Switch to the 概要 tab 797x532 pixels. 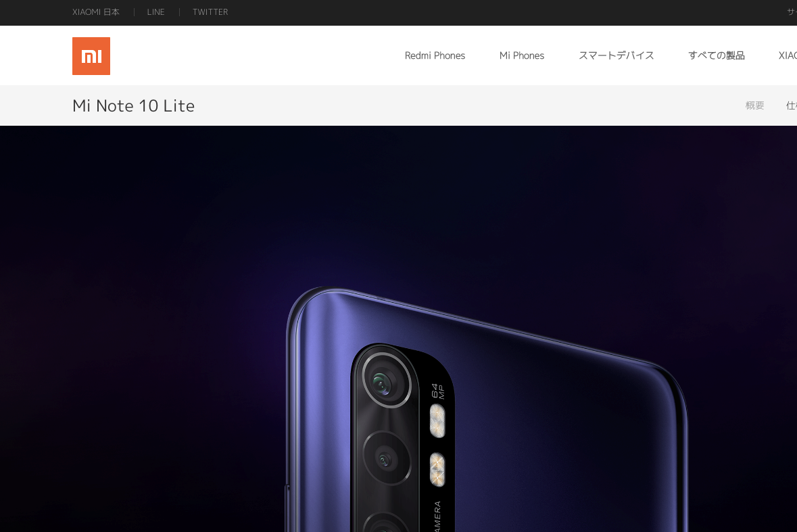click(755, 105)
